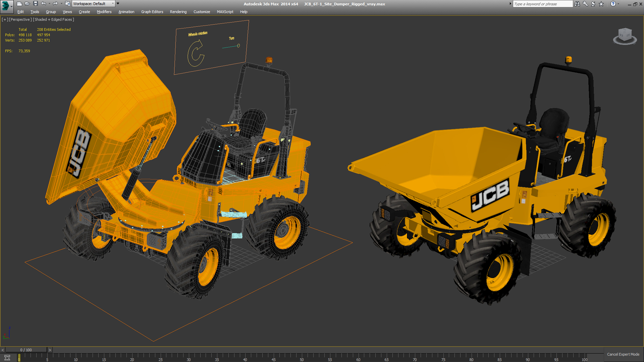Open the Rendering menu
This screenshot has height=362, width=644.
(178, 12)
